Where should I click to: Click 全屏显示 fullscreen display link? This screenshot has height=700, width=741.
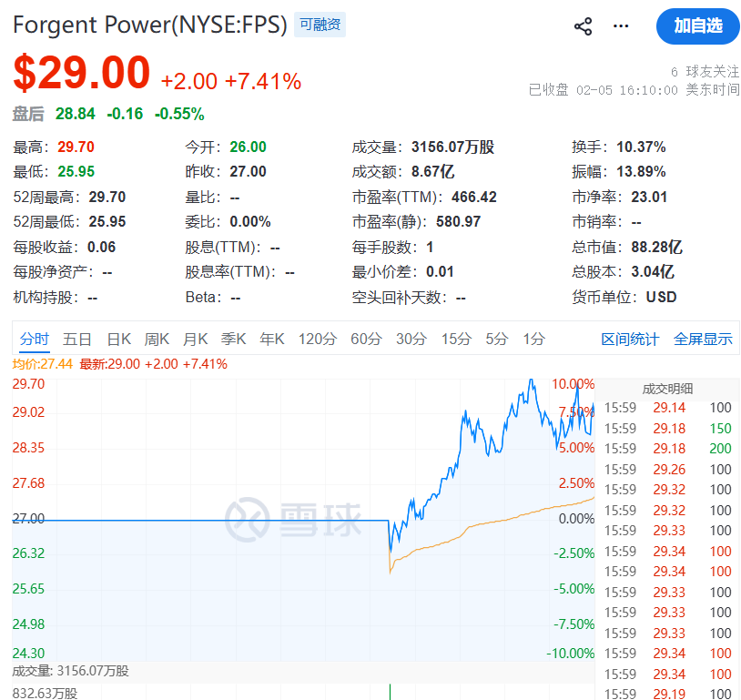coord(703,340)
